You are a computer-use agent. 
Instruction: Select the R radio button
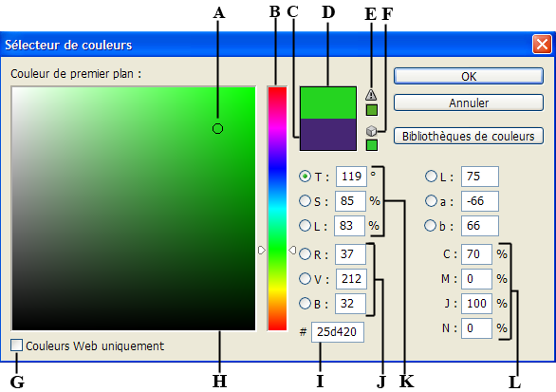coord(305,254)
